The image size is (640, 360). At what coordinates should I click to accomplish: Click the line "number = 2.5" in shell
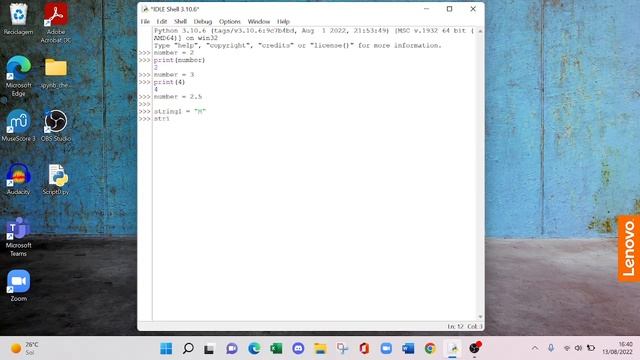[x=178, y=97]
